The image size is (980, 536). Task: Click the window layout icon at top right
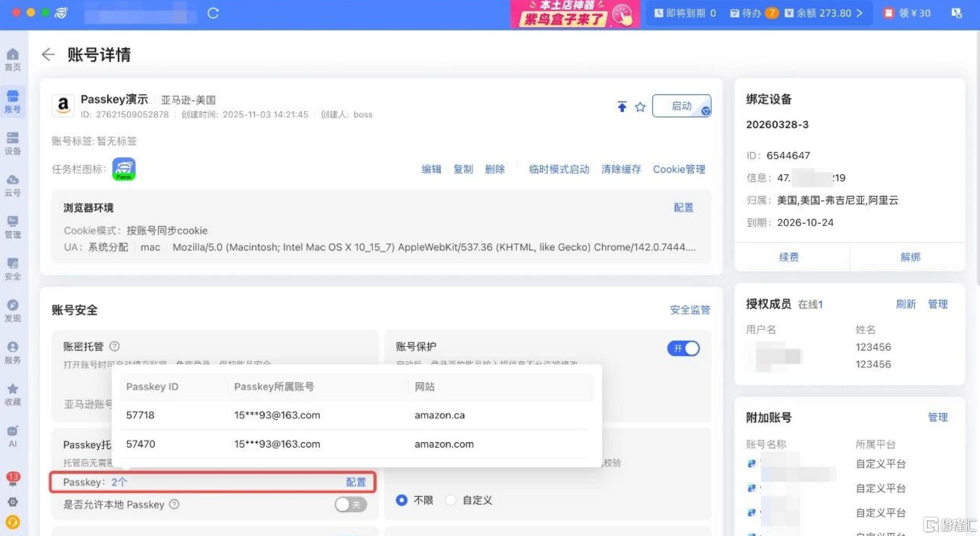(x=957, y=13)
